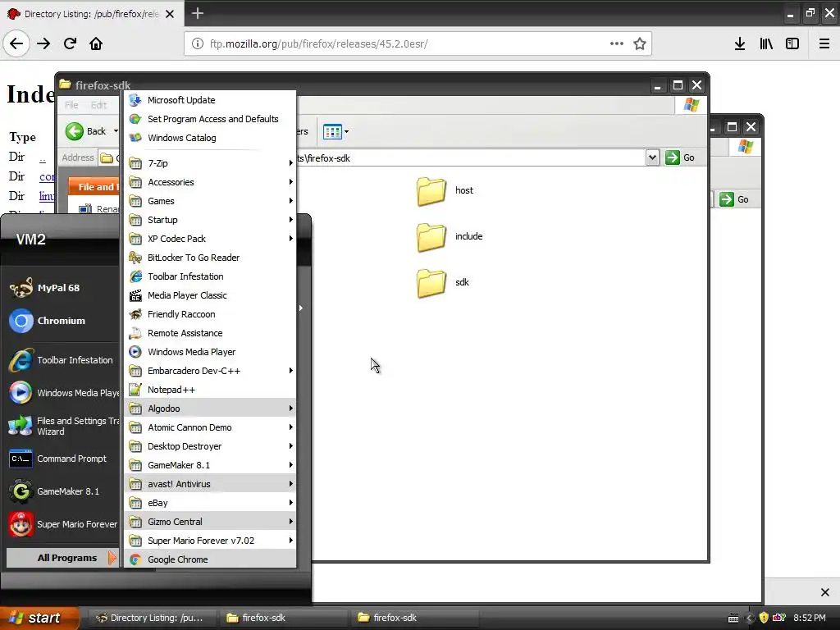Launch Windows Media Player from All Programs list
Screen dimensions: 840x630
[x=210, y=352]
